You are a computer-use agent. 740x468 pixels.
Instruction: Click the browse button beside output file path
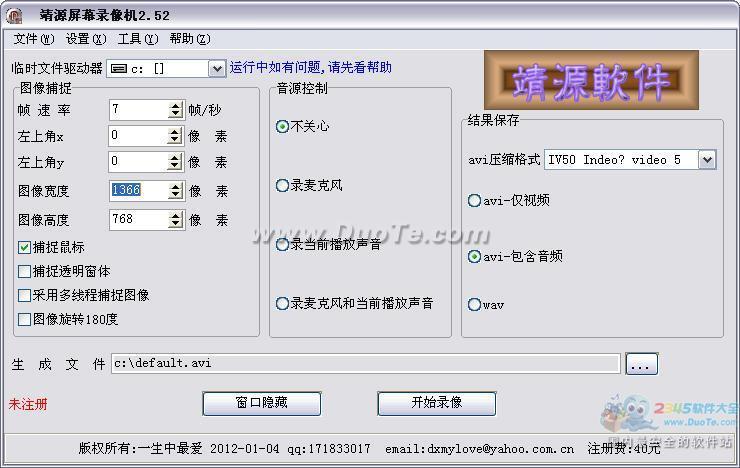pos(641,365)
